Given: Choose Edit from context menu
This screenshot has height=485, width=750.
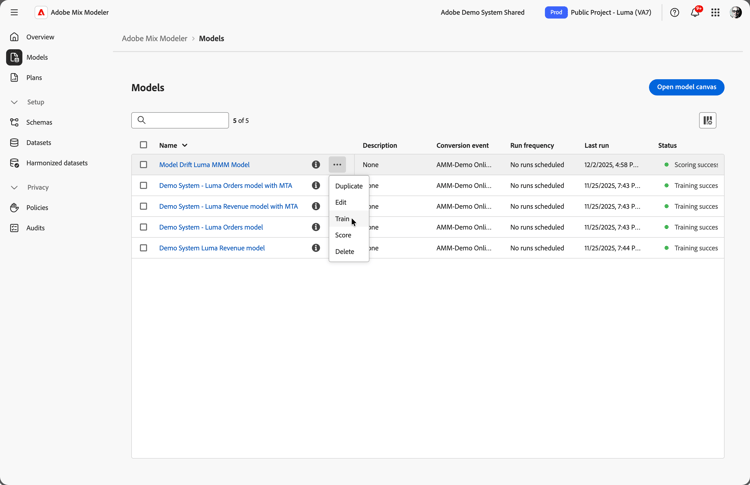Looking at the screenshot, I should pyautogui.click(x=349, y=202).
